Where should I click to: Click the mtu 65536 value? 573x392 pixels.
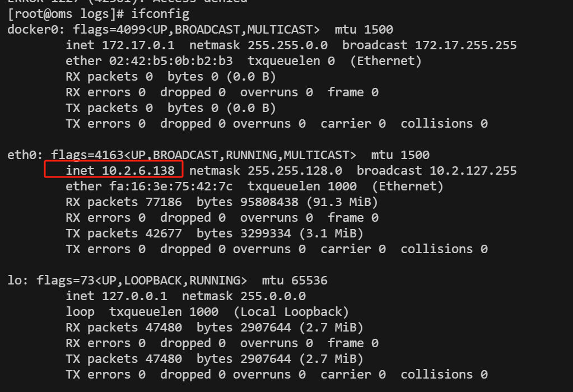[x=310, y=280]
